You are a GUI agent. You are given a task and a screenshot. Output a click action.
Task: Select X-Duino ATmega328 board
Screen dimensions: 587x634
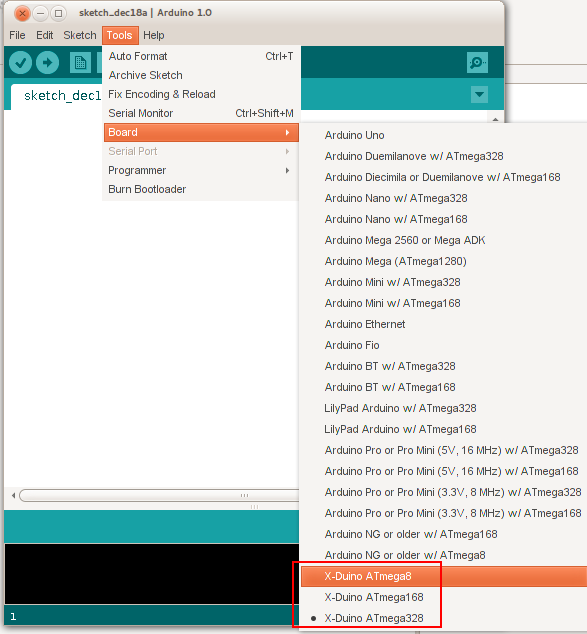[x=444, y=619]
